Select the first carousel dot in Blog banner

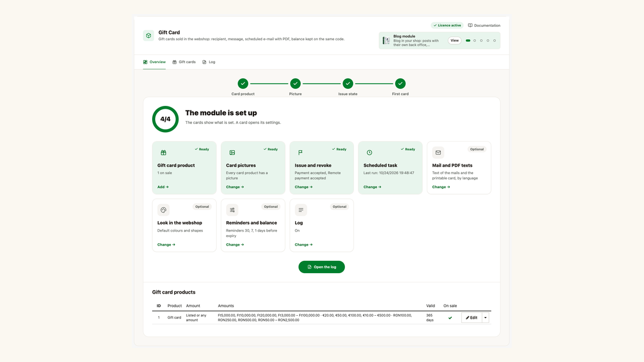468,40
